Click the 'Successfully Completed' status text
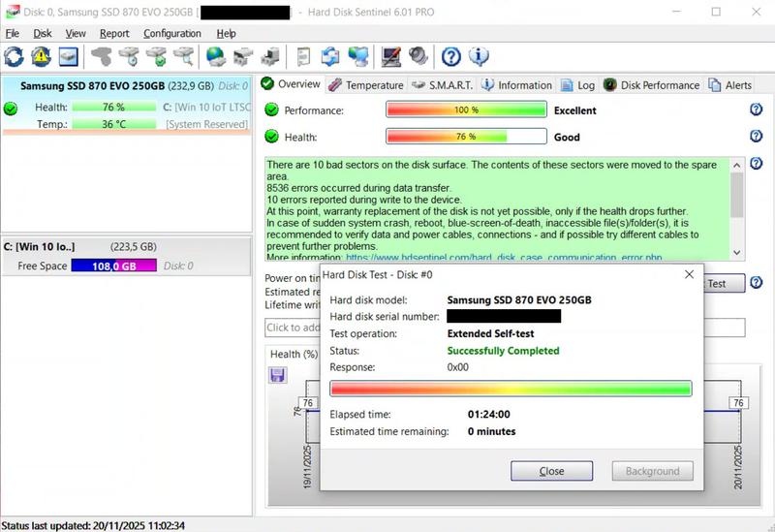This screenshot has height=532, width=775. tap(503, 351)
